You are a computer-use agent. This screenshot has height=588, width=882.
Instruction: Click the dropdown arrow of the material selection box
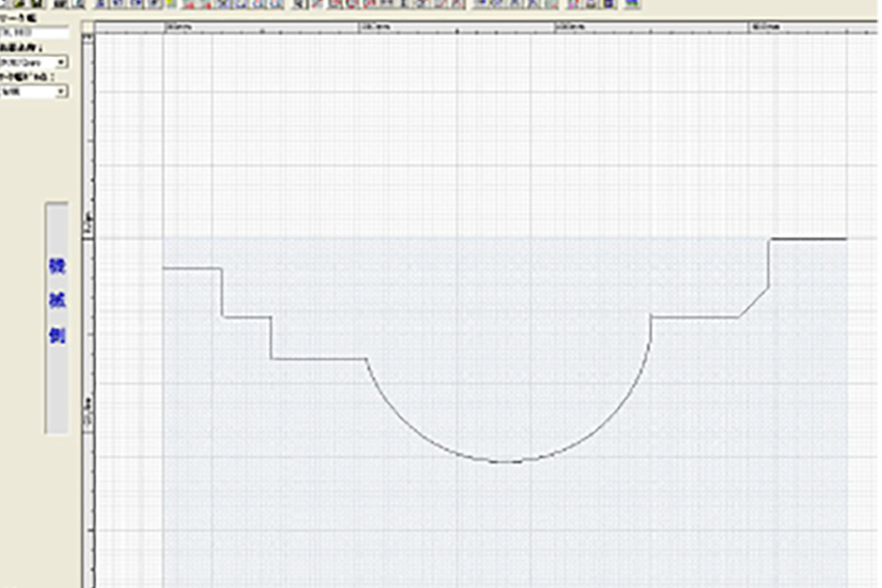click(x=62, y=61)
